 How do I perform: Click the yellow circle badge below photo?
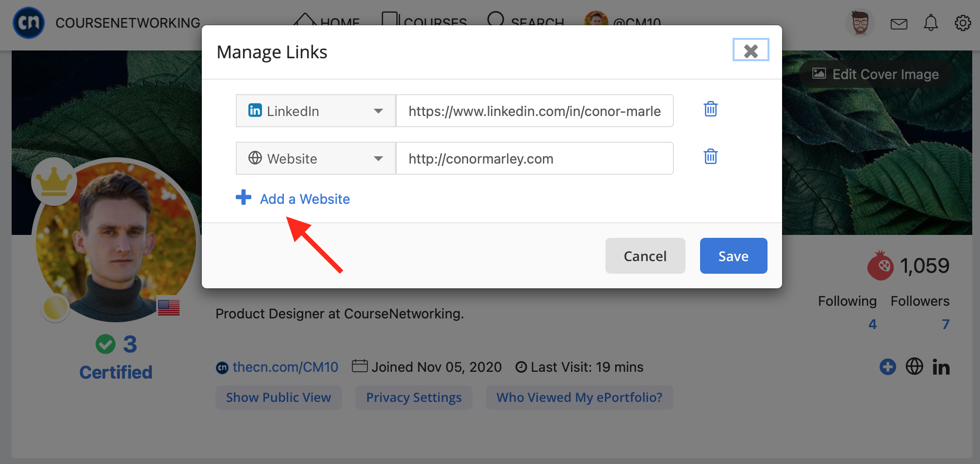coord(55,308)
